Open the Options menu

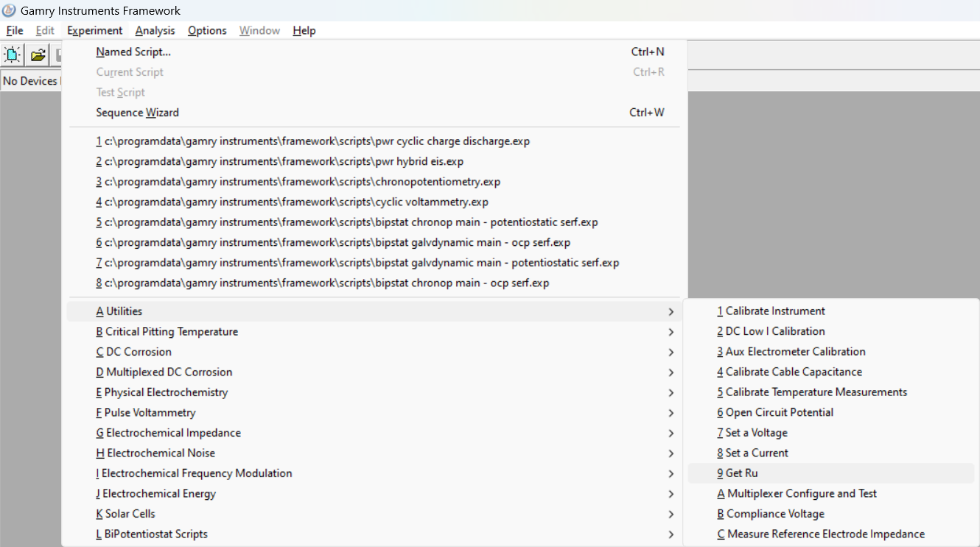click(x=207, y=30)
